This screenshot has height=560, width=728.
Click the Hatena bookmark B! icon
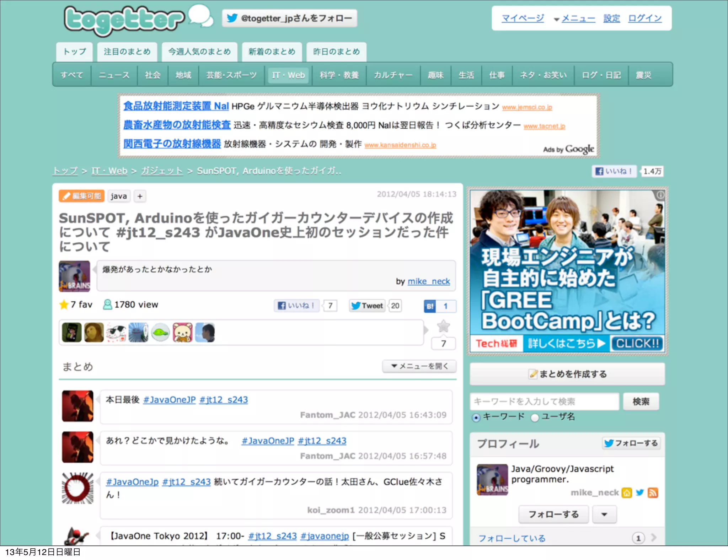pos(430,306)
